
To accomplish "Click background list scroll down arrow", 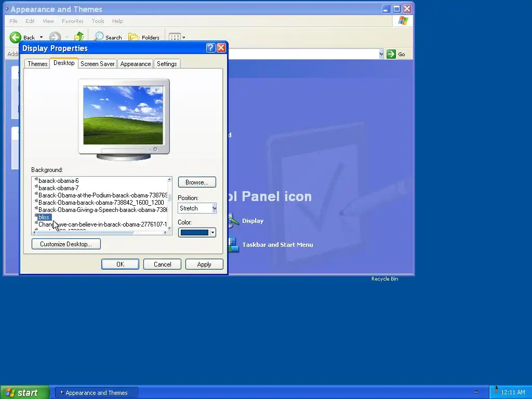I will click(x=170, y=229).
